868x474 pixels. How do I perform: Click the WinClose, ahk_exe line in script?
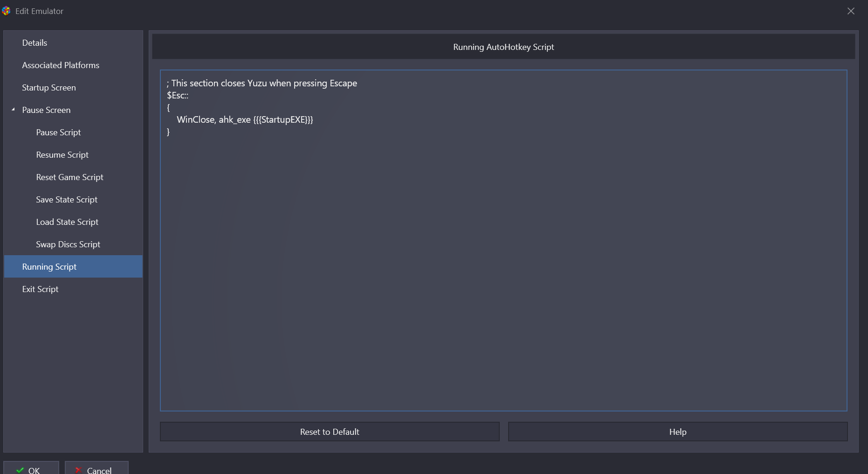pos(245,119)
